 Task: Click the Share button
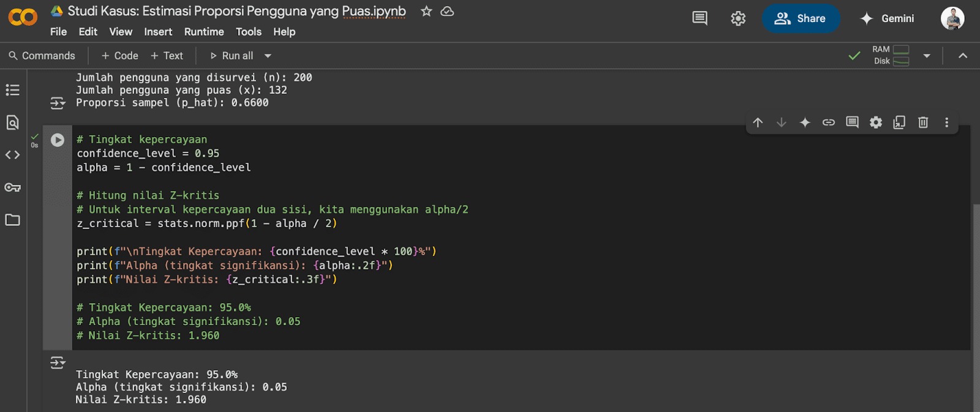tap(801, 18)
